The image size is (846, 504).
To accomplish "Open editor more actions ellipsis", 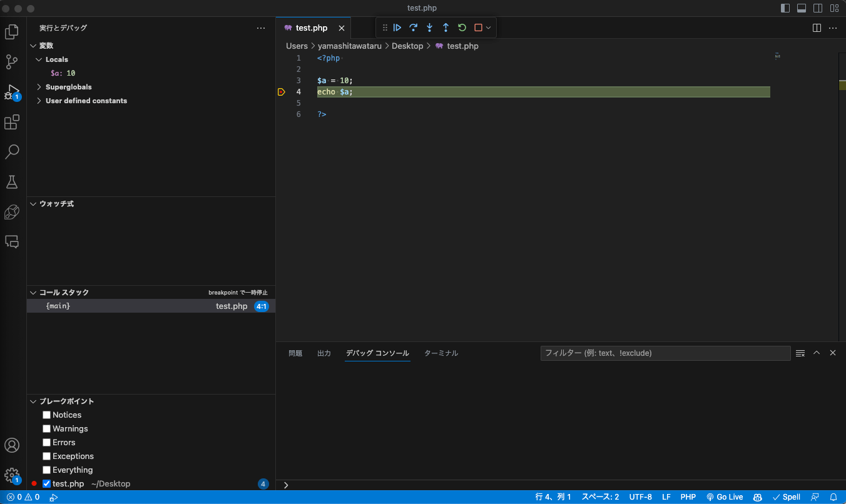I will click(x=833, y=28).
